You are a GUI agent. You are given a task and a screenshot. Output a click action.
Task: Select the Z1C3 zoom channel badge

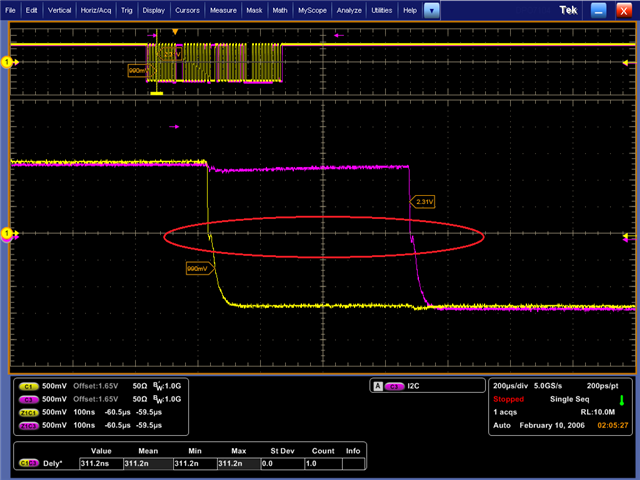[29, 426]
